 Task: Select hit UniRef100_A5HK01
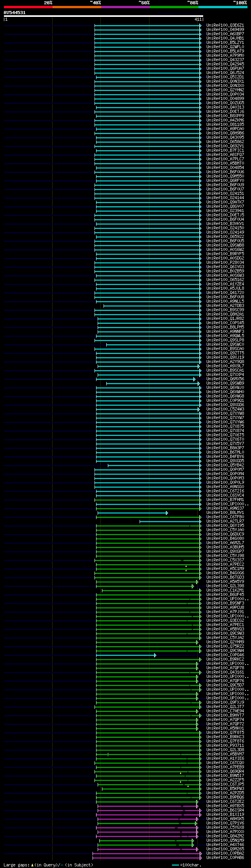(225, 728)
